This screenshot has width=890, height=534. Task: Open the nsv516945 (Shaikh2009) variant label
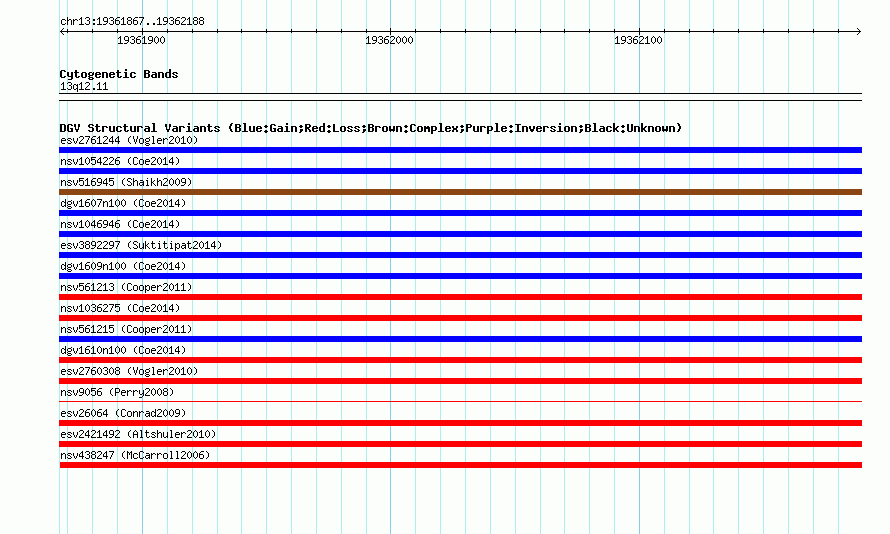(x=126, y=182)
